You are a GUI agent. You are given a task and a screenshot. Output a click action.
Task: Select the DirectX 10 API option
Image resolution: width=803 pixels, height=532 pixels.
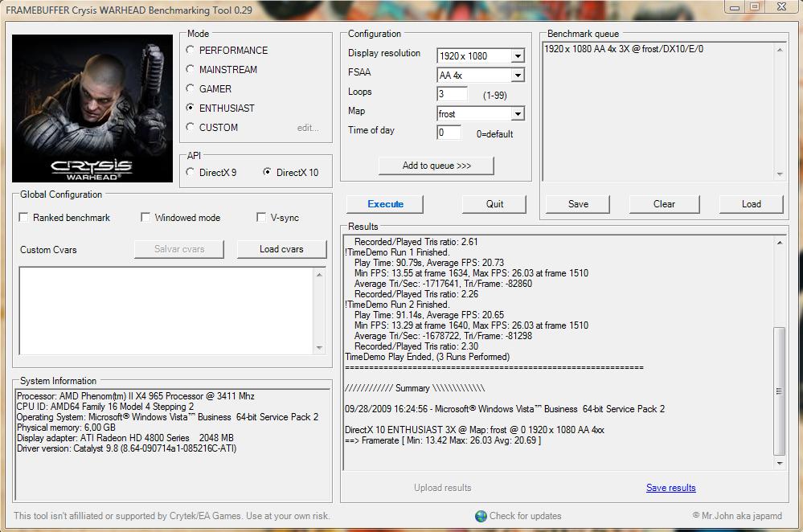point(268,172)
